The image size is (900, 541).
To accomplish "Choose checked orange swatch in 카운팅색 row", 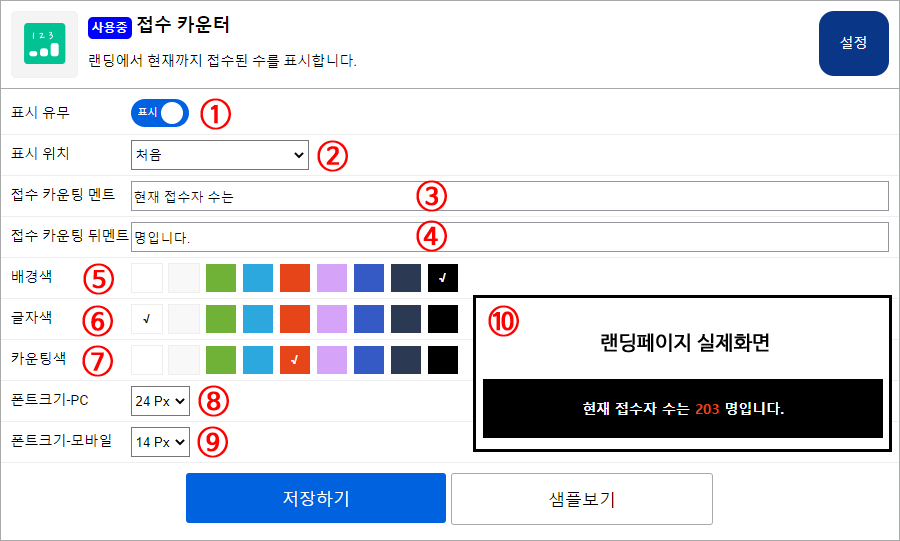I will pos(295,359).
